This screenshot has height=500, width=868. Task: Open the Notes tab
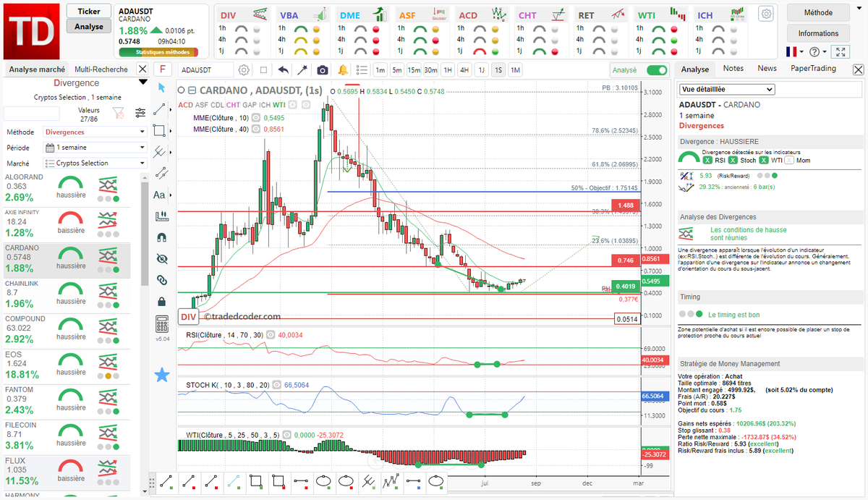pos(733,69)
